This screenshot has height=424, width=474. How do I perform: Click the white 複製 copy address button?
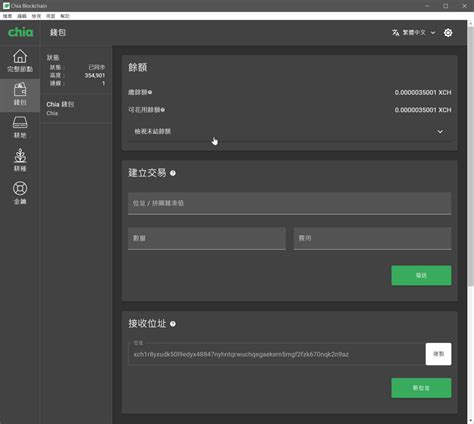point(438,354)
